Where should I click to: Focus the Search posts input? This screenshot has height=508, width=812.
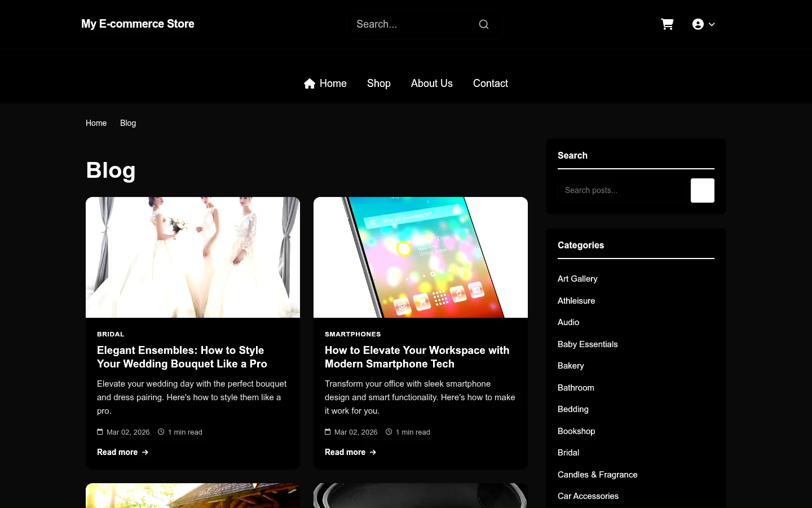(621, 190)
